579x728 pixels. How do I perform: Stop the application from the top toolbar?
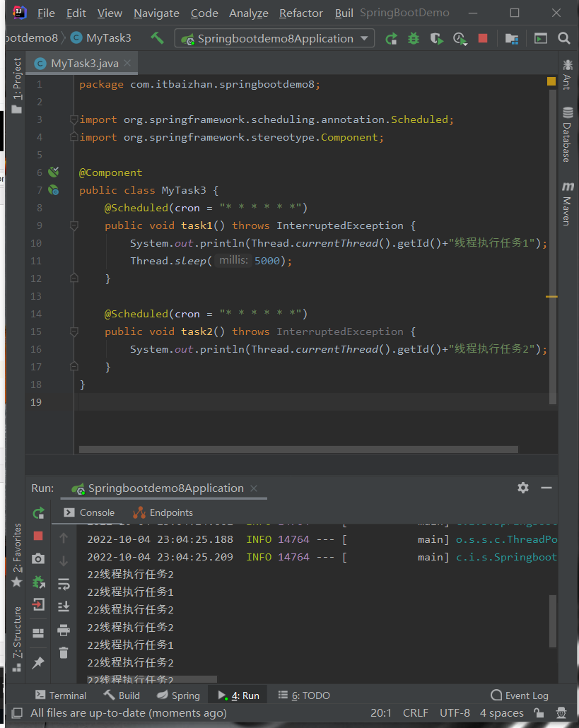pos(483,38)
